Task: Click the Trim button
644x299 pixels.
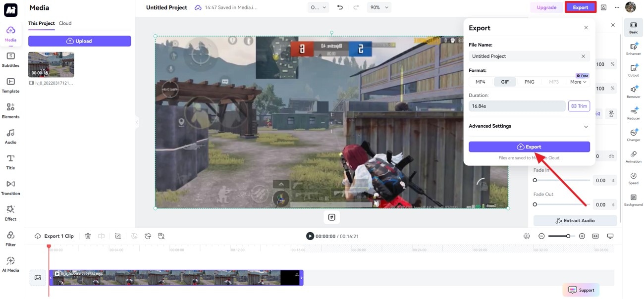Action: (x=579, y=106)
